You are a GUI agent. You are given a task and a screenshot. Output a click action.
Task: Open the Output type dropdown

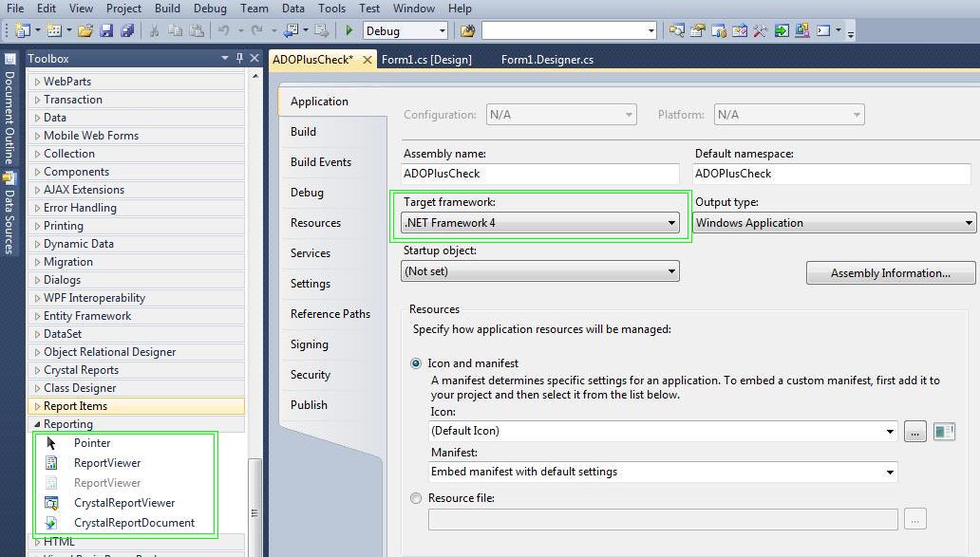pyautogui.click(x=834, y=223)
